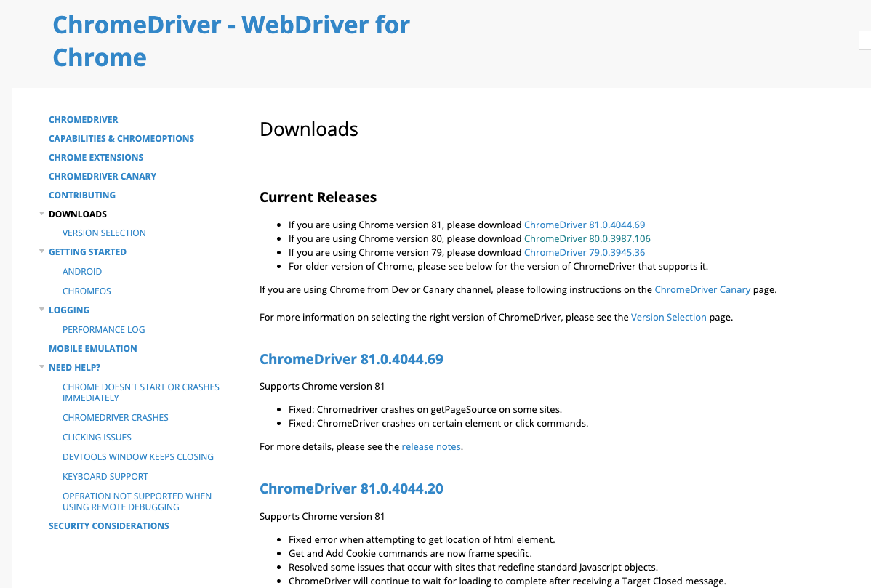Open the Keyboard Support page
This screenshot has height=588, width=871.
click(105, 476)
